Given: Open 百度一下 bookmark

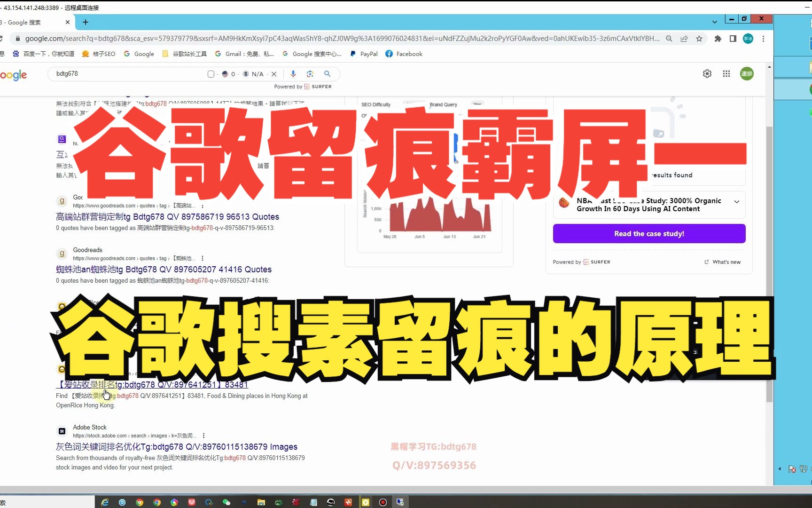Looking at the screenshot, I should (x=43, y=54).
